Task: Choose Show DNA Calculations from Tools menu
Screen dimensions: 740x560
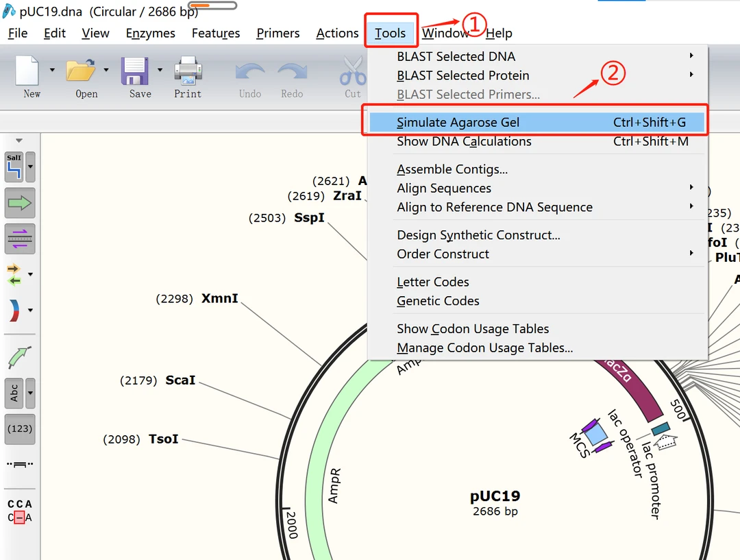Action: pos(464,142)
